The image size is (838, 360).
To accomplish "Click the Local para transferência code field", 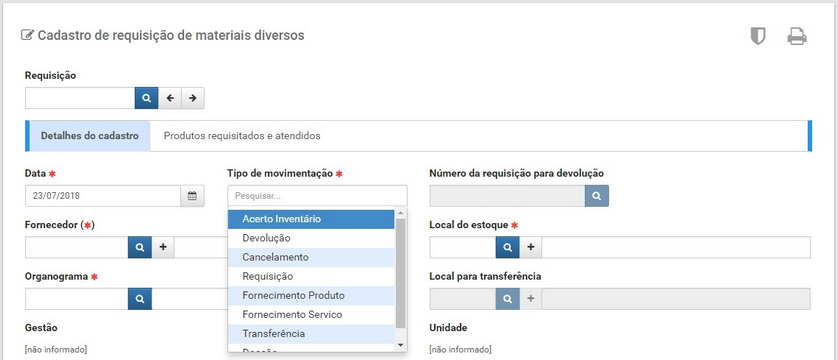I will tap(463, 299).
